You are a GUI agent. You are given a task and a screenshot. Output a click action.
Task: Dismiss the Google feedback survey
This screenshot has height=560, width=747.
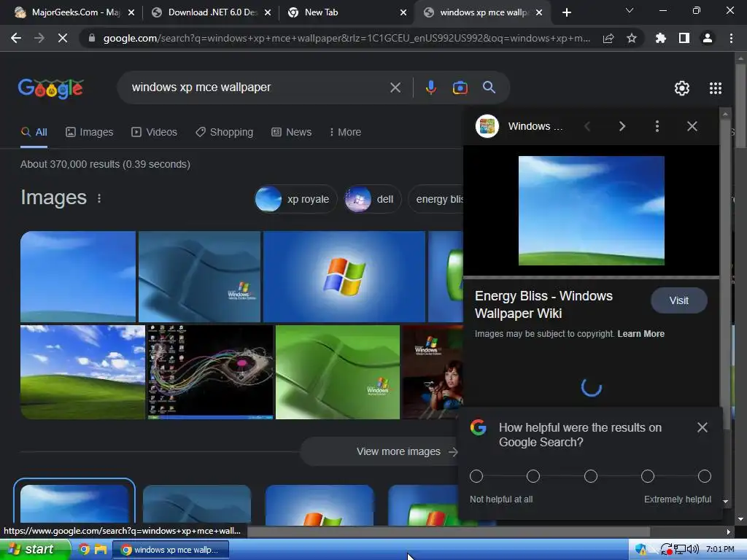[703, 427]
